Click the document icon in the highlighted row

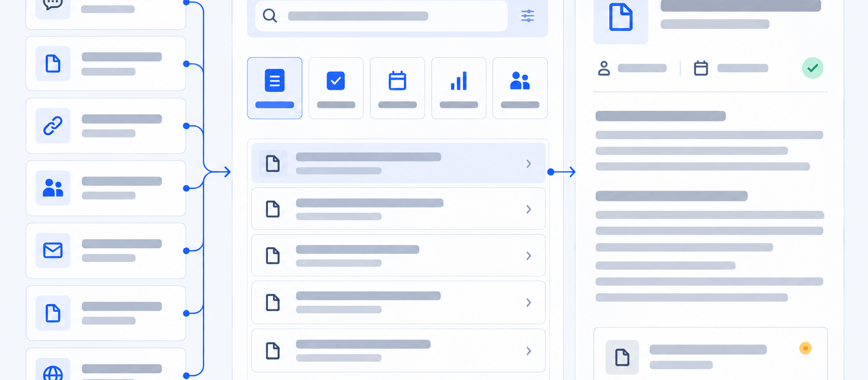273,163
